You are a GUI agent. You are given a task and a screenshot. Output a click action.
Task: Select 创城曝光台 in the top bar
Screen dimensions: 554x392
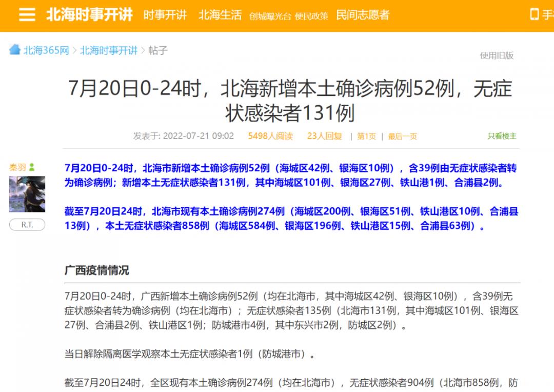tap(270, 16)
